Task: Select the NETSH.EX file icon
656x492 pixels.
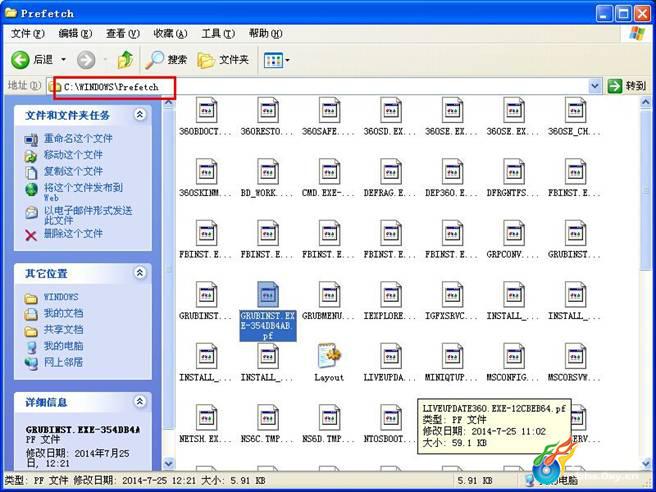Action: click(206, 418)
